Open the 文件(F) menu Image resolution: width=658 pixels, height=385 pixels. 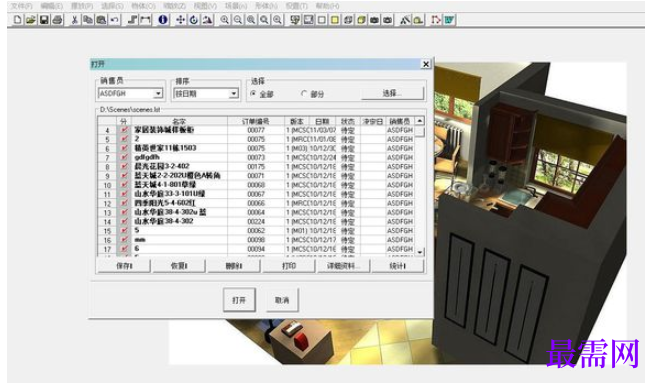point(22,6)
